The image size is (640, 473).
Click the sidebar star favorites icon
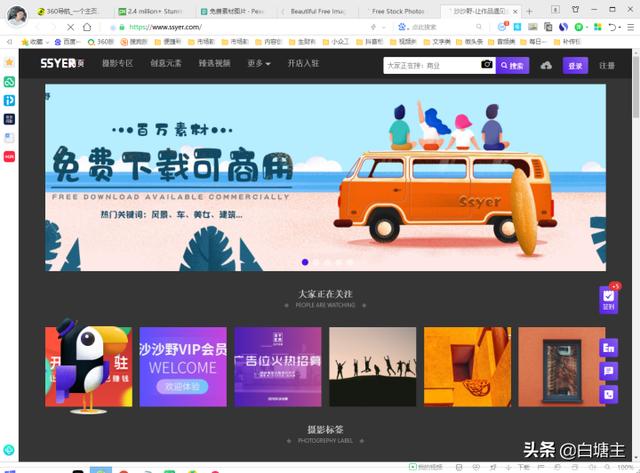click(x=9, y=62)
